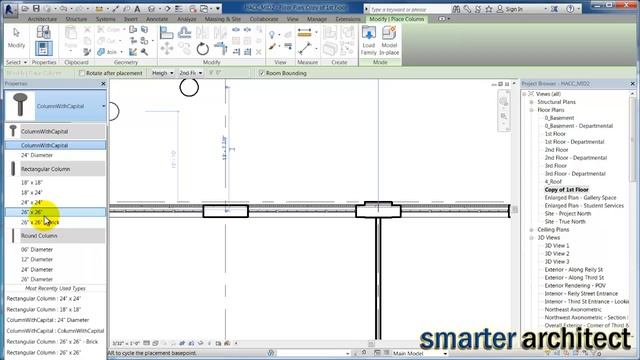Viewport: 640px width, 360px height.
Task: Select the Trim/Extend tool
Action: [220, 49]
